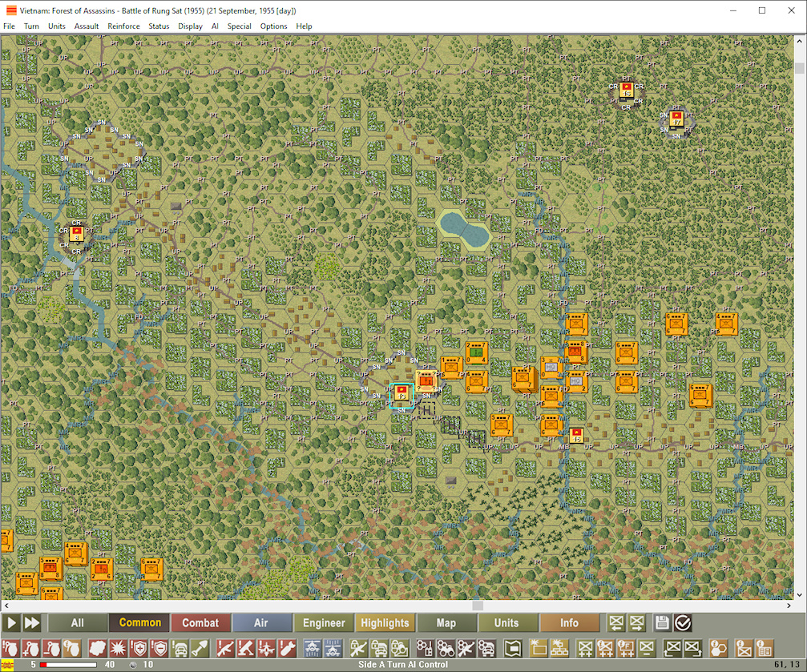This screenshot has width=807, height=672.
Task: Switch to the Air toolbar tab
Action: [x=261, y=623]
